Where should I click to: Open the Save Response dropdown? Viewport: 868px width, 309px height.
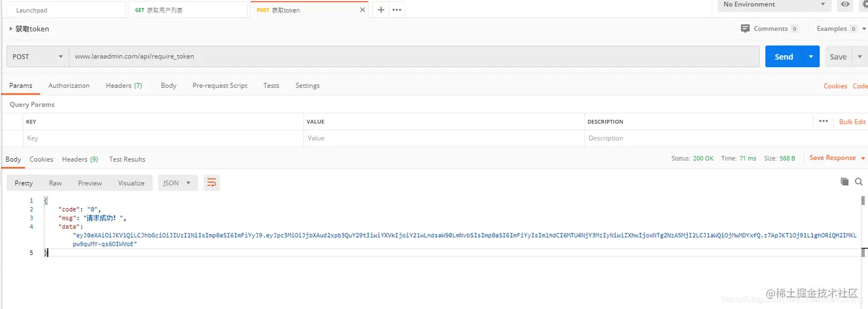[x=837, y=158]
